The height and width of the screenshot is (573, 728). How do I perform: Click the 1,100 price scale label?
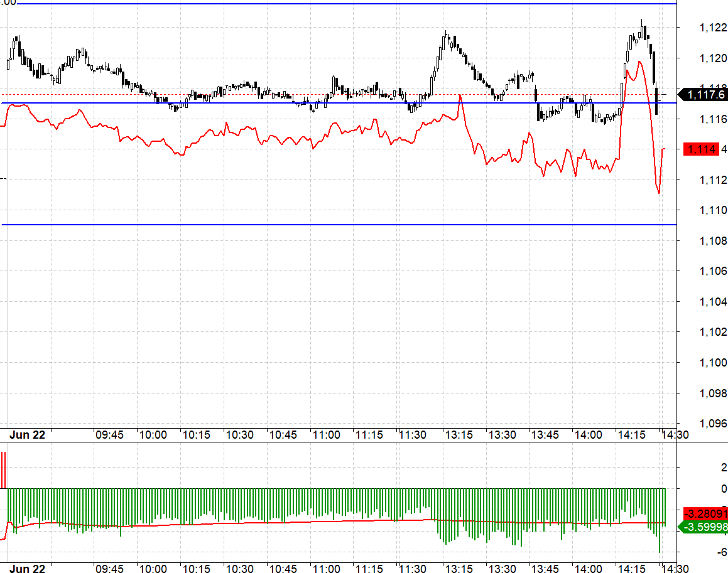[x=713, y=362]
